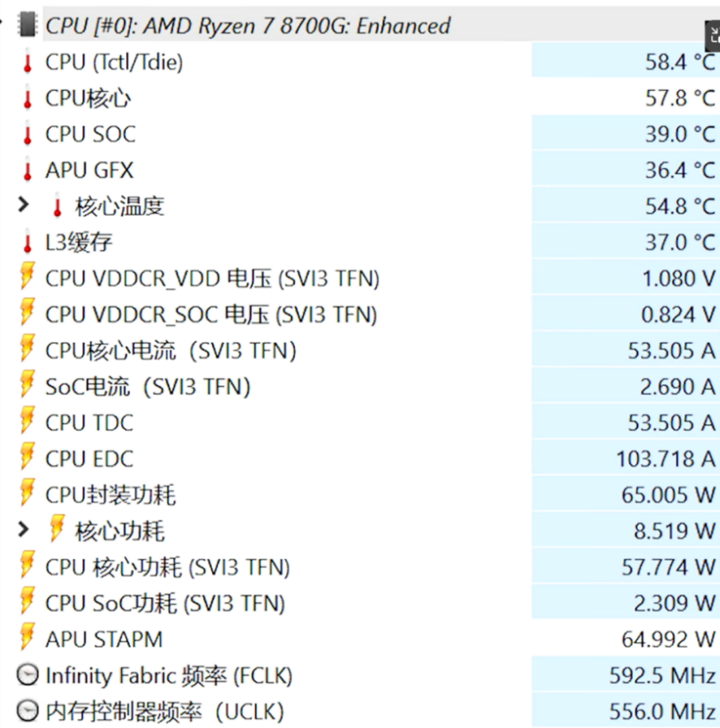720x728 pixels.
Task: Click thermometer icon beside APU GFX
Action: [27, 170]
